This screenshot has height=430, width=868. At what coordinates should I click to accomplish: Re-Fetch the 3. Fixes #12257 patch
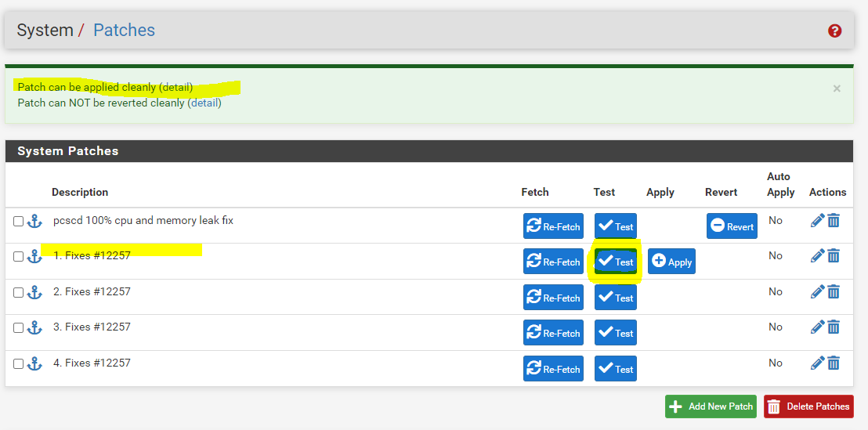pos(553,333)
